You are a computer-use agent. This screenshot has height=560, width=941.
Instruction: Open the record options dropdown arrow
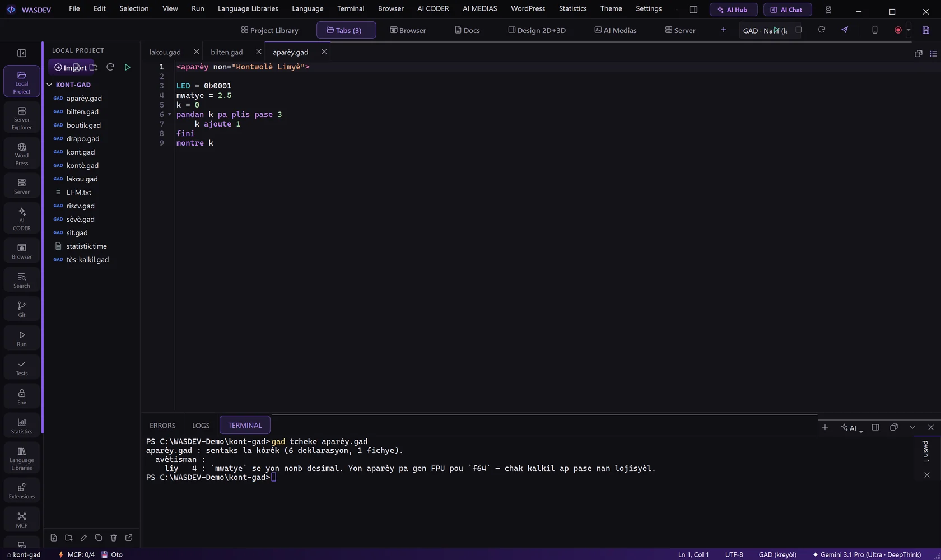click(909, 30)
